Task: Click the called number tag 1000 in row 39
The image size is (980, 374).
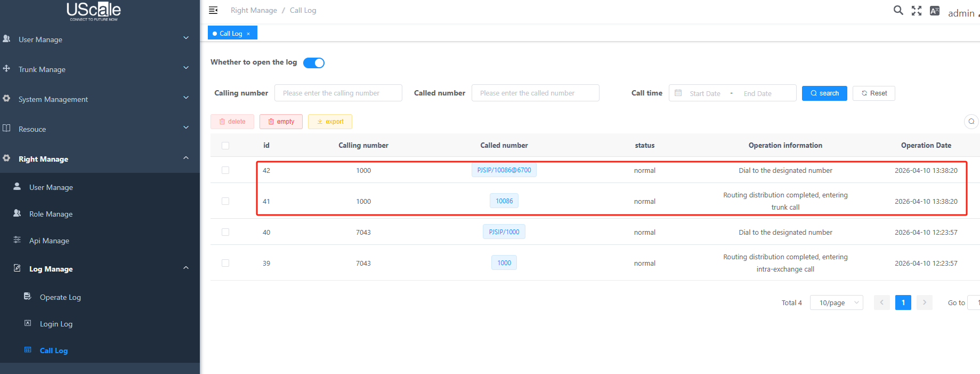Action: (x=504, y=263)
